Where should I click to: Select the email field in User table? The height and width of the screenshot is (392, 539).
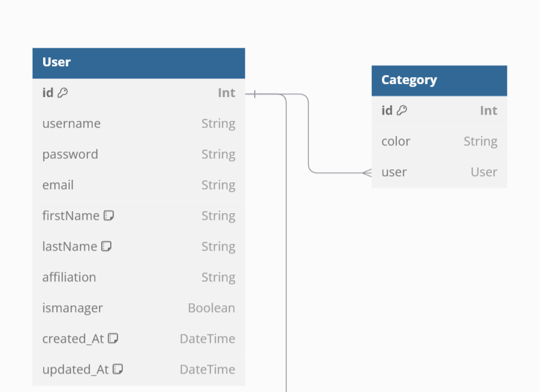click(138, 185)
